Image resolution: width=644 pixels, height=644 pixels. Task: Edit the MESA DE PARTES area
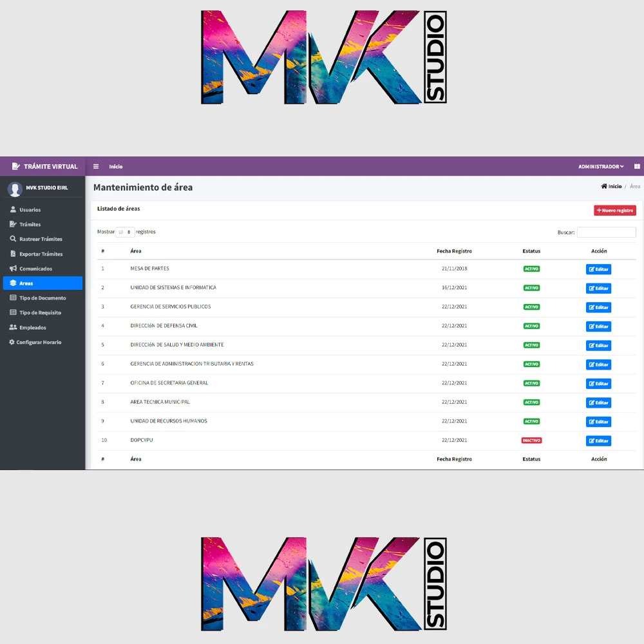[x=598, y=269]
